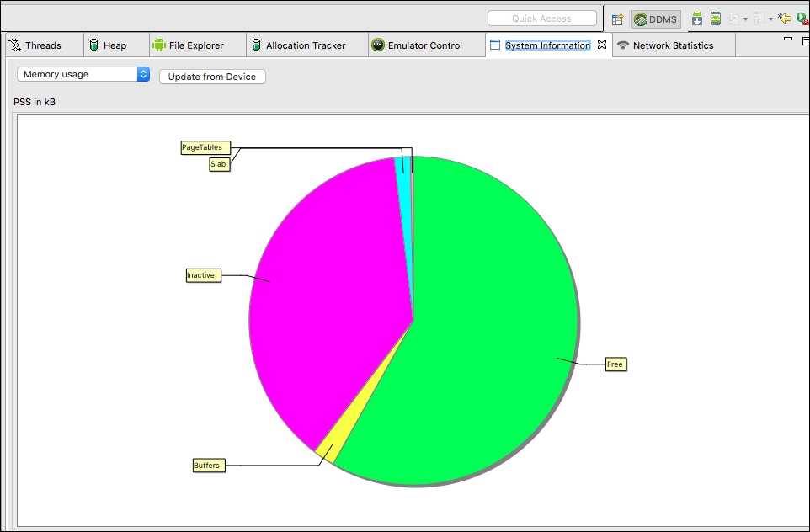Minimize the System Information view panel
This screenshot has width=810, height=532.
coord(788,39)
